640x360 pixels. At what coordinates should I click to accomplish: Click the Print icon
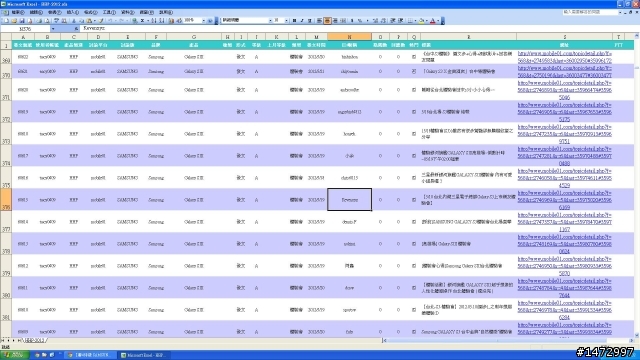tap(39, 21)
